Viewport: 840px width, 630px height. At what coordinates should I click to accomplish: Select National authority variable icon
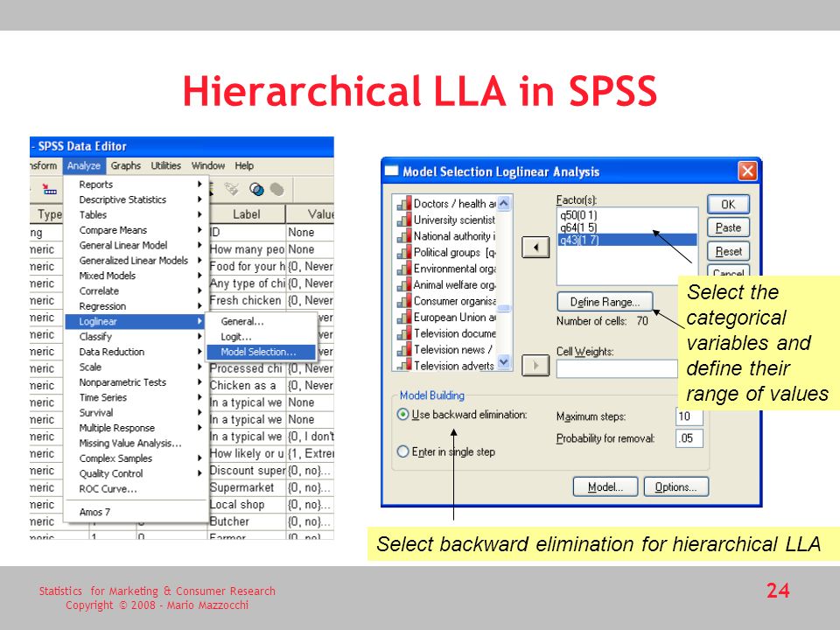[x=404, y=236]
